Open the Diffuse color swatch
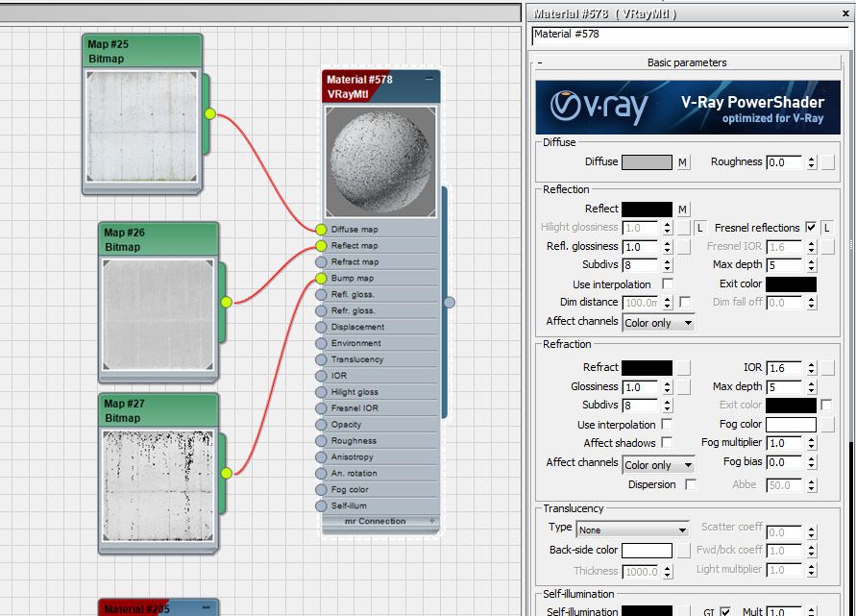The width and height of the screenshot is (856, 616). 647,162
